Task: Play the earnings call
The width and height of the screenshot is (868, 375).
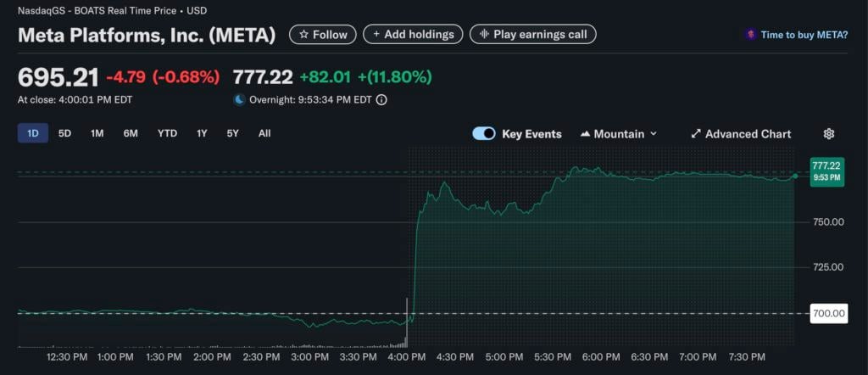Action: 533,34
